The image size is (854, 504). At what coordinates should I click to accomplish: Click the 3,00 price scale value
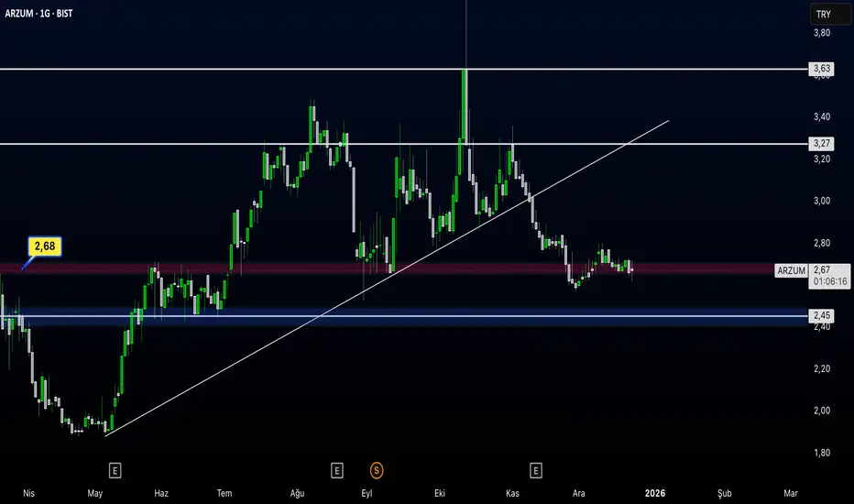point(822,201)
